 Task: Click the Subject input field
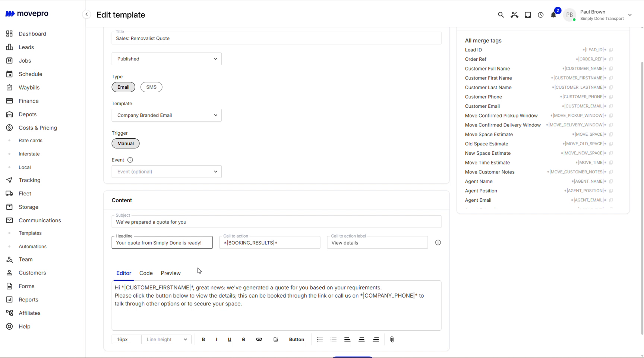point(277,222)
